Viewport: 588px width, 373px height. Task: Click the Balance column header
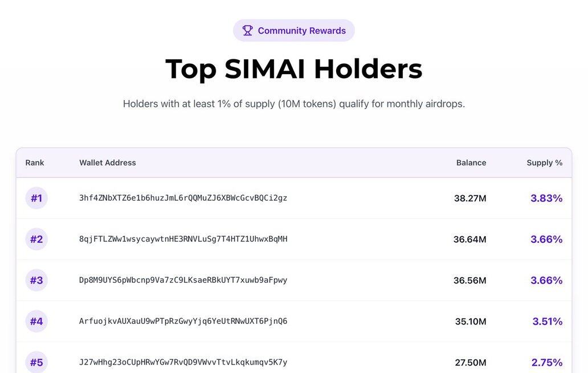point(471,163)
